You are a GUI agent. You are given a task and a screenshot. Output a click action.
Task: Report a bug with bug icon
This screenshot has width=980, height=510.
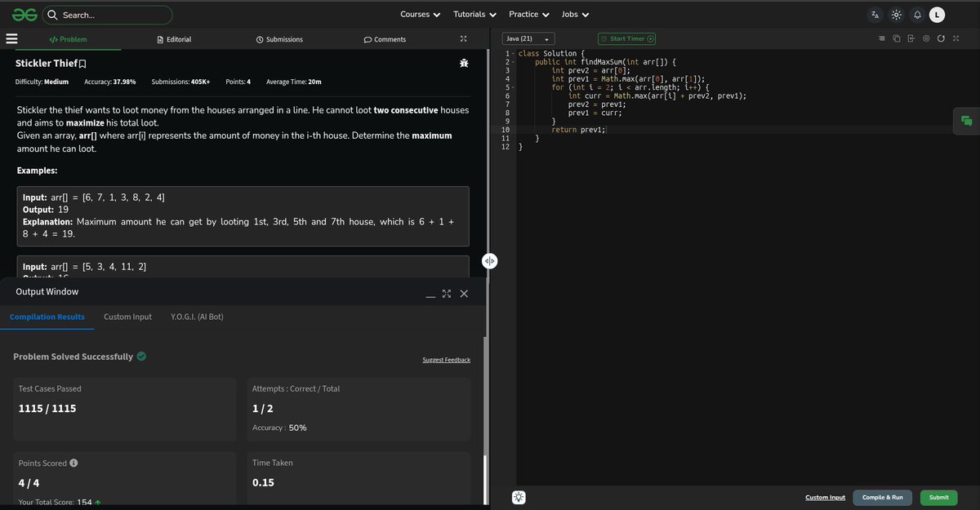463,63
